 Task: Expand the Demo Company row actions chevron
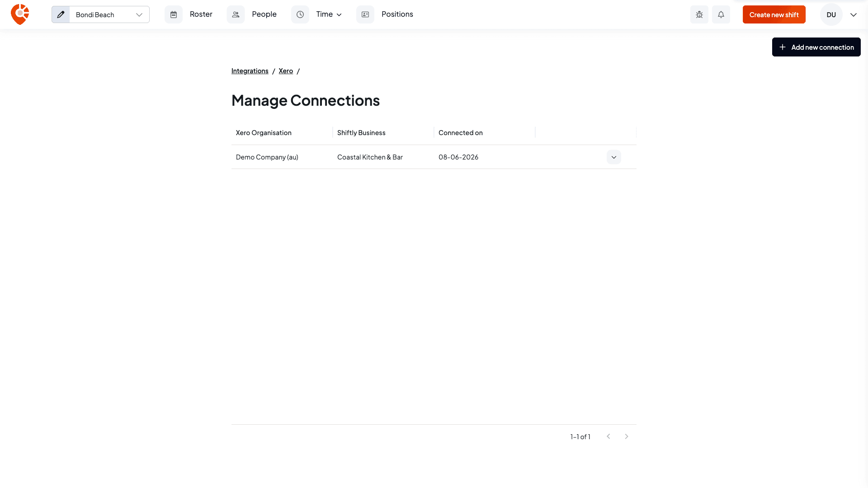coord(613,157)
